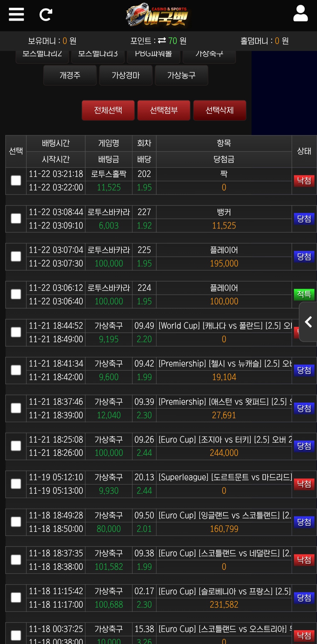Click the red 낙첨 badge on first row

pos(304,181)
